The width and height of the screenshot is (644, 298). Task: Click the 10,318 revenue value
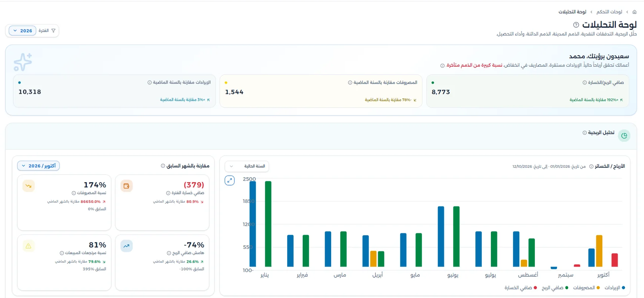coord(30,92)
